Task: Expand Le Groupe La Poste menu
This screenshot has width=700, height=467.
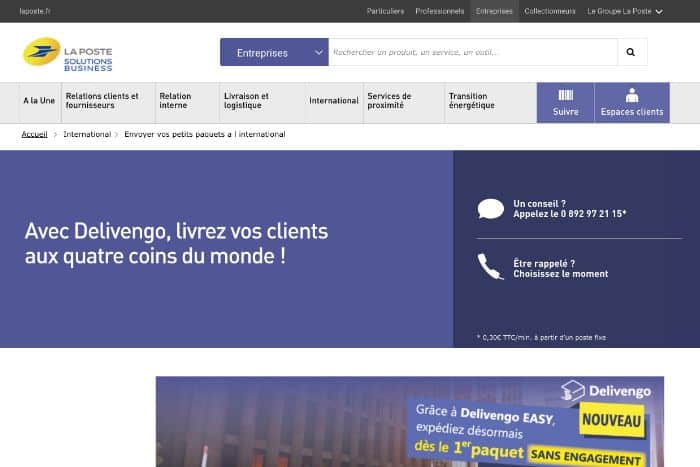Action: [x=624, y=11]
